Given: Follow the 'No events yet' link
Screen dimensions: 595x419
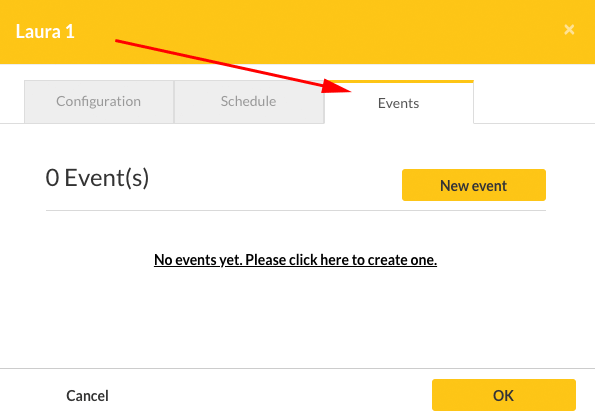Looking at the screenshot, I should click(x=295, y=260).
